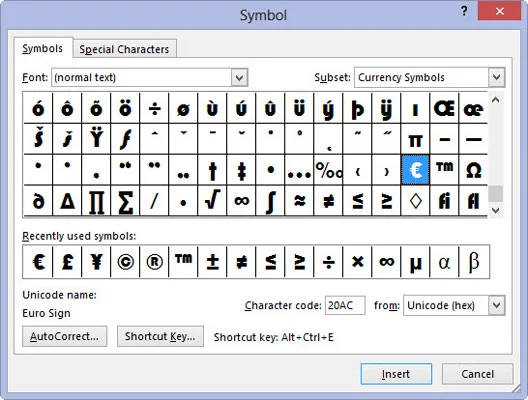Select the pound sign in recently used
Viewport: 528px width, 400px height.
[67, 262]
